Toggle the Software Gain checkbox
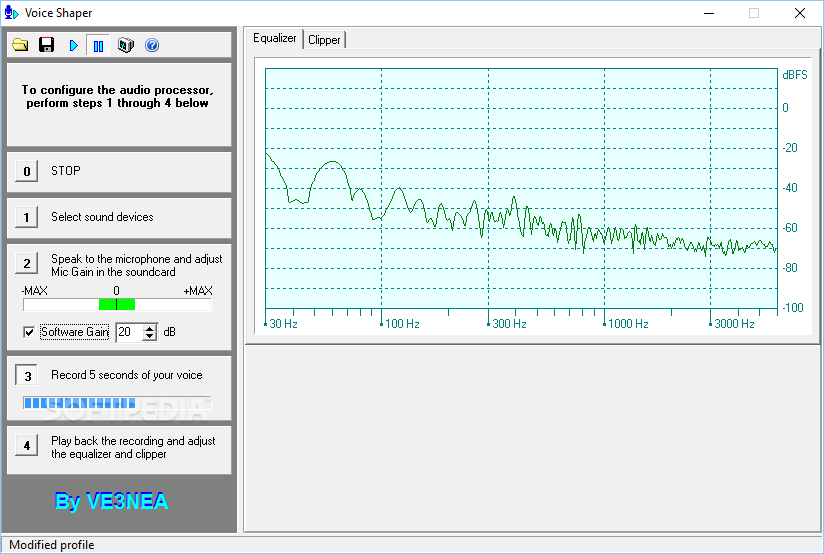Screen dimensions: 824x554 pyautogui.click(x=29, y=332)
